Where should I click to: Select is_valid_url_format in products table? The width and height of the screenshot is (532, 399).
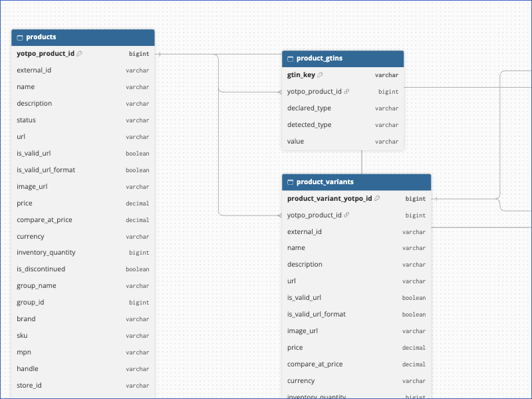click(x=83, y=170)
